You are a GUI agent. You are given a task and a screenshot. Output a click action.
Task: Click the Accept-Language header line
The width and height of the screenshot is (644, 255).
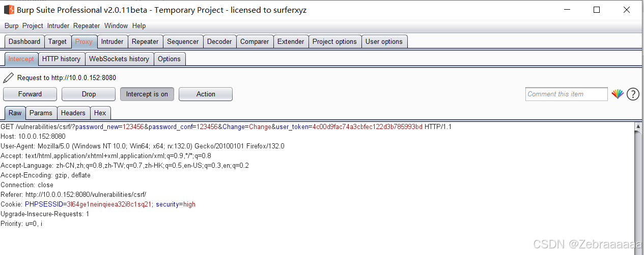point(125,166)
